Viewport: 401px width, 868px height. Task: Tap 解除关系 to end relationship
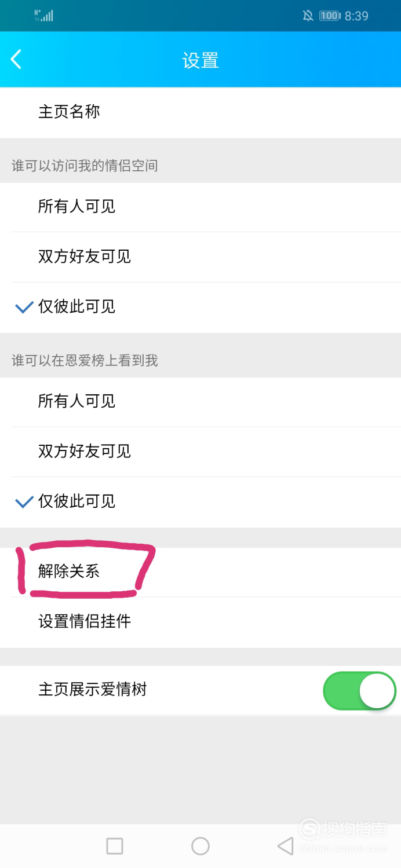(200, 572)
